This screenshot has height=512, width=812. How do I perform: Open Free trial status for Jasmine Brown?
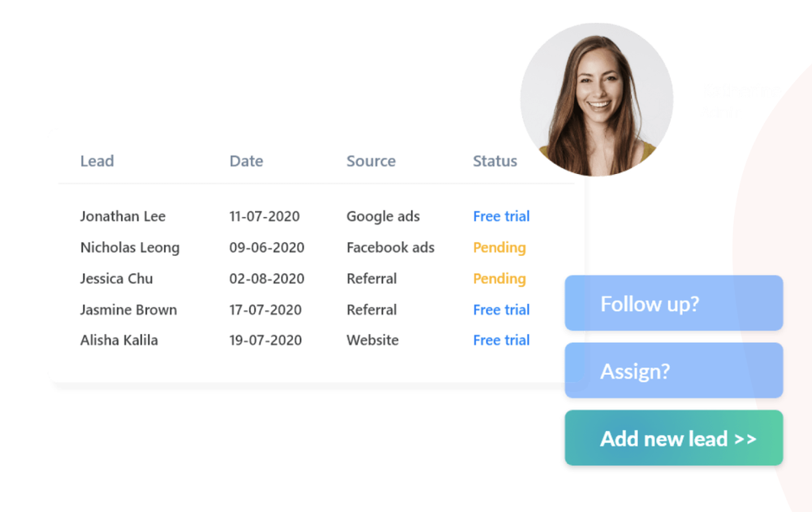coord(501,310)
